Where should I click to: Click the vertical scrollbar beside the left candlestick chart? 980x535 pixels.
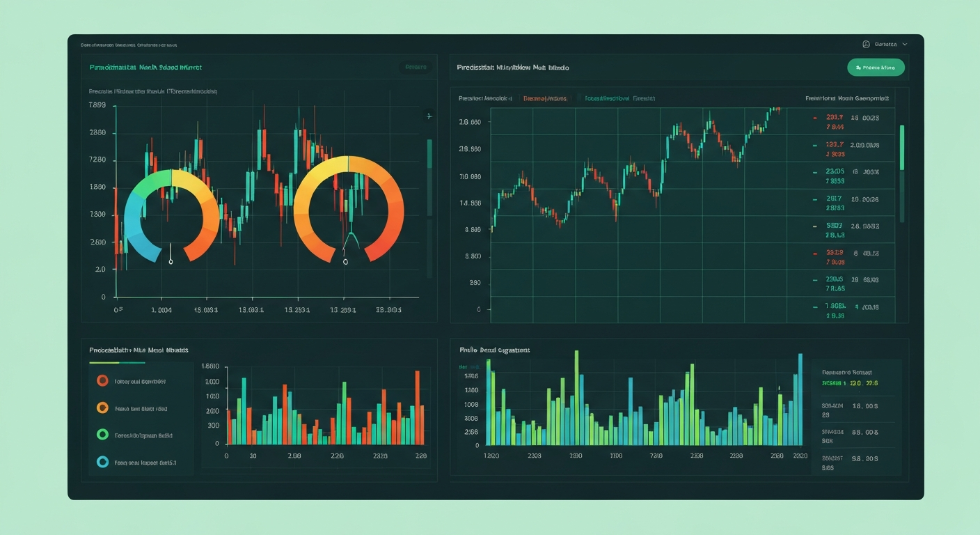click(429, 178)
